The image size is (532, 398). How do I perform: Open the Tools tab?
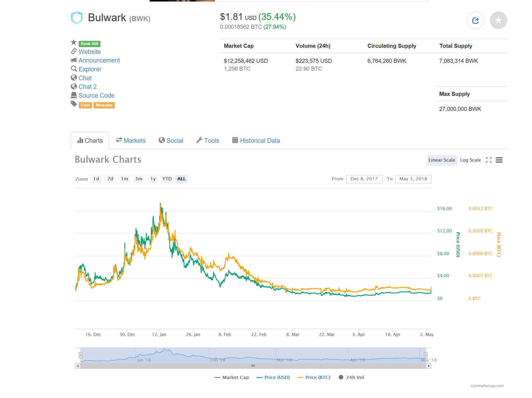(208, 141)
